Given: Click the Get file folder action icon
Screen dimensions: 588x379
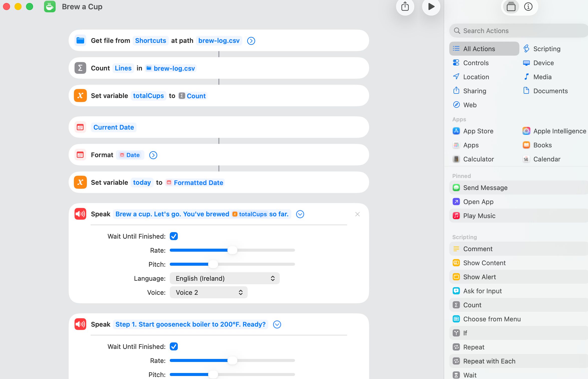Looking at the screenshot, I should (80, 41).
